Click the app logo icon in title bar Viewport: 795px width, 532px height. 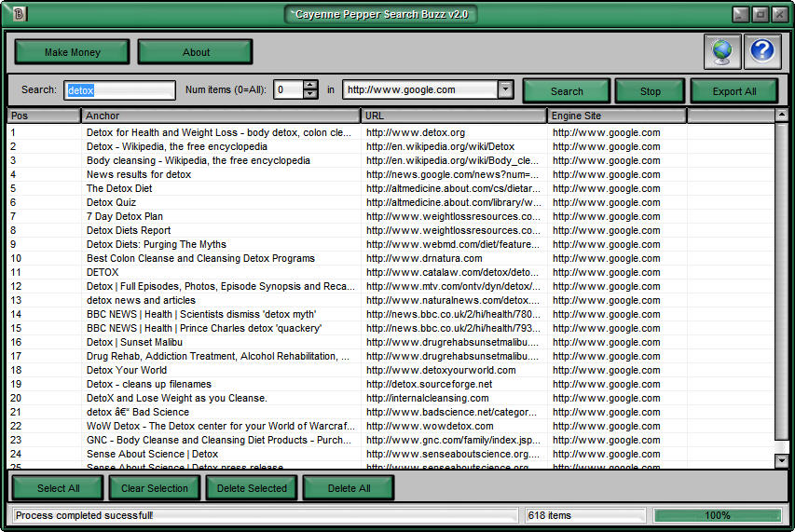(x=19, y=14)
